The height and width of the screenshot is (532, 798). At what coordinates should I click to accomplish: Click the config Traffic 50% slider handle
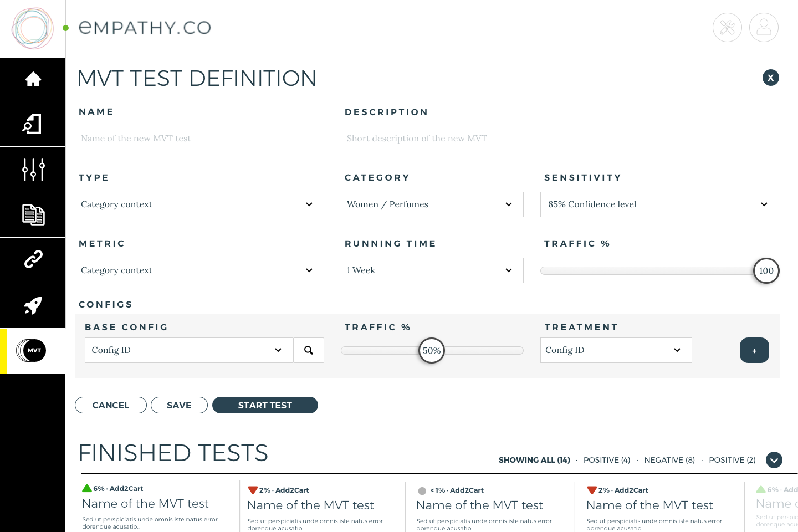[x=432, y=350]
